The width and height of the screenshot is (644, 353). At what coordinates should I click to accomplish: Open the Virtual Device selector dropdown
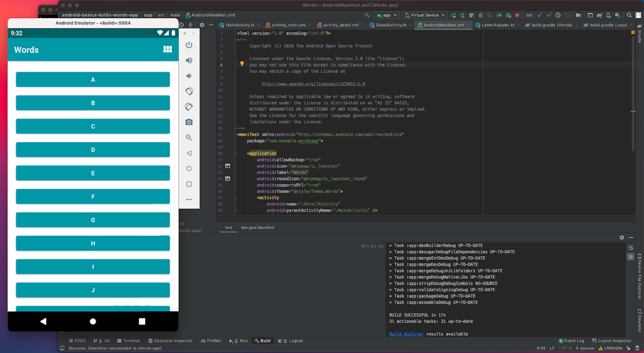coord(425,15)
